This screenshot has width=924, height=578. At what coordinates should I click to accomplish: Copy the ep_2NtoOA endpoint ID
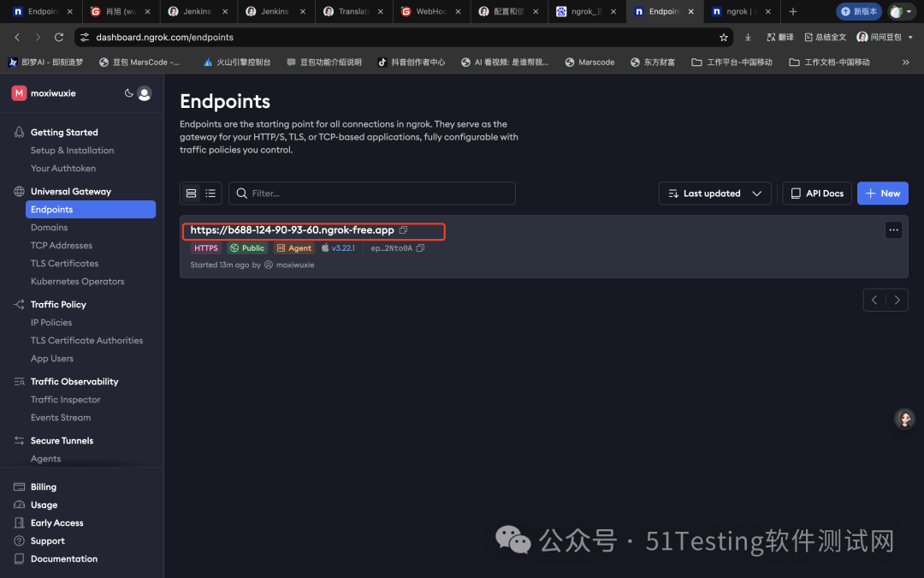(x=420, y=248)
